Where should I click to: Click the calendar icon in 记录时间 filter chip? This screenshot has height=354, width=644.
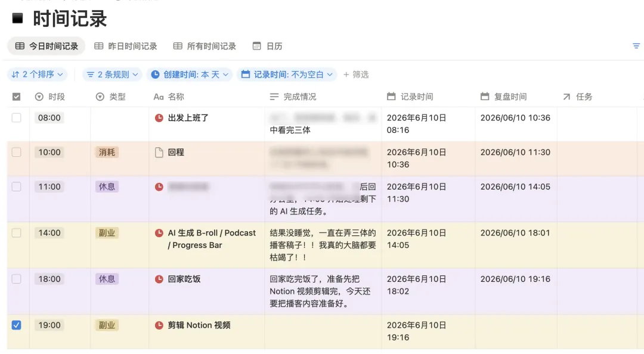(246, 74)
